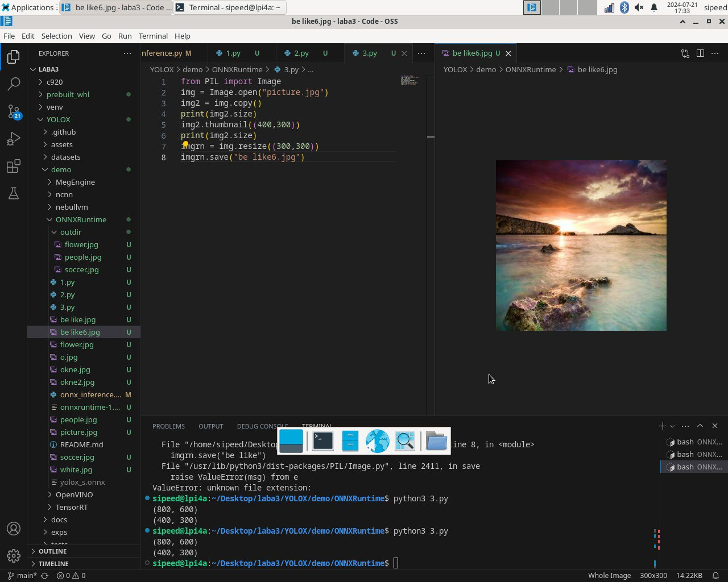Open notifications bell in status bar
Screen dimensions: 728x582
(716, 575)
